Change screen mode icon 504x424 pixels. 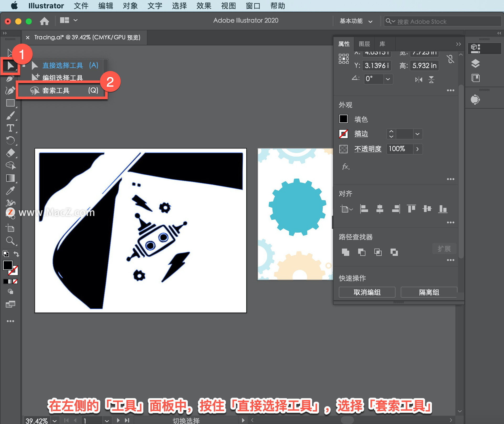[10, 304]
